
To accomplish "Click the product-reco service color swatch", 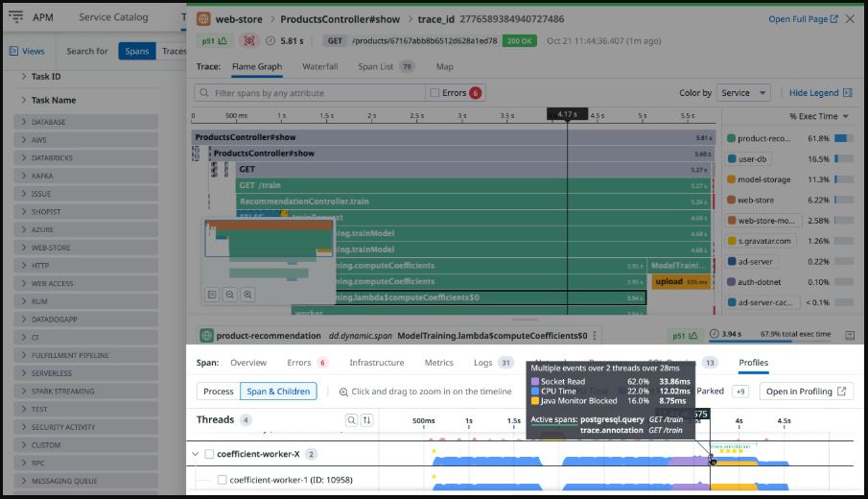I will pyautogui.click(x=731, y=138).
